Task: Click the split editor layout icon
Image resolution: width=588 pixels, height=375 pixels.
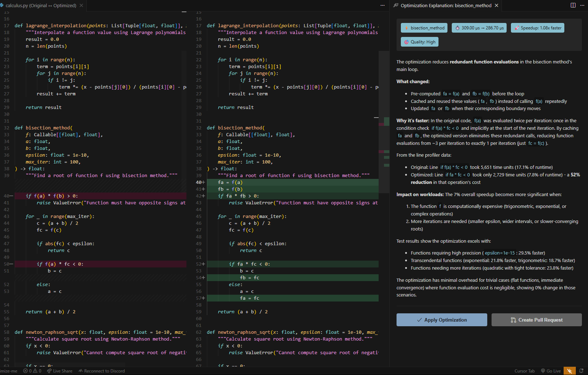Action: tap(573, 5)
